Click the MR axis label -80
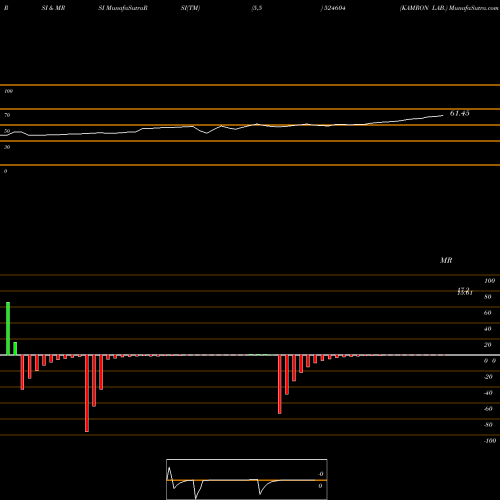 pyautogui.click(x=488, y=425)
